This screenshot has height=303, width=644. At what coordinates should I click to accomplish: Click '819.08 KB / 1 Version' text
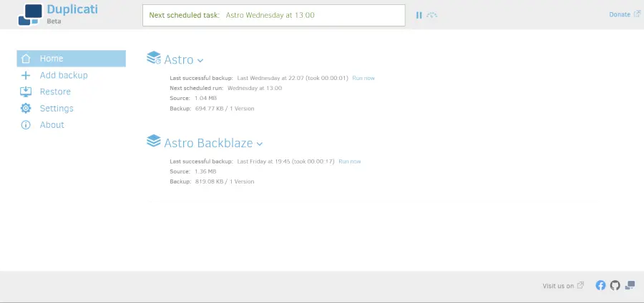[x=225, y=182]
